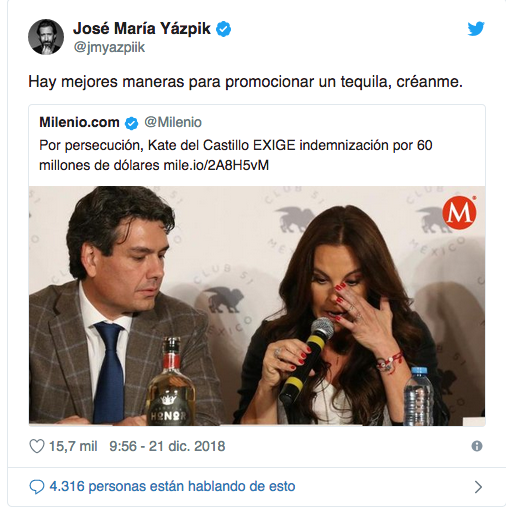Open the press conference photo
The image size is (506, 510).
coord(257,306)
